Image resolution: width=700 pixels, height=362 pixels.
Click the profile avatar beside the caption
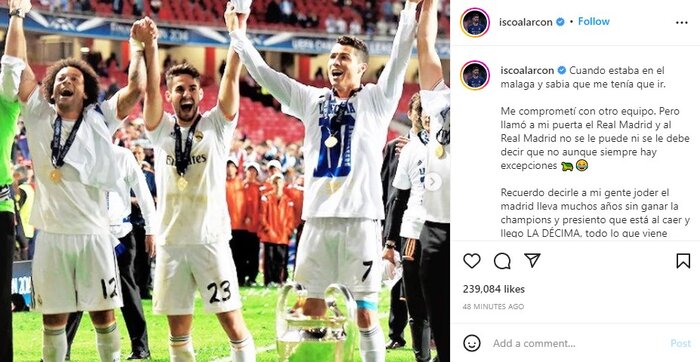[x=475, y=75]
